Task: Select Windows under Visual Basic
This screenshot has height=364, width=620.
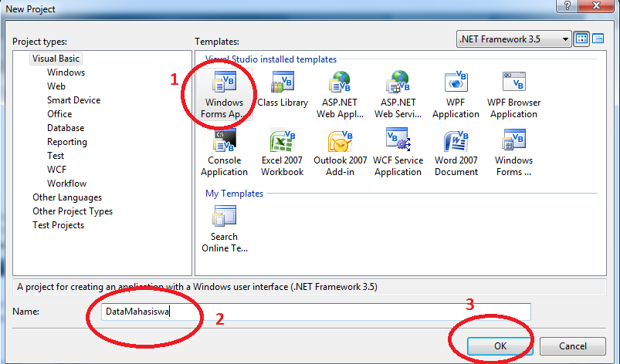Action: click(66, 72)
